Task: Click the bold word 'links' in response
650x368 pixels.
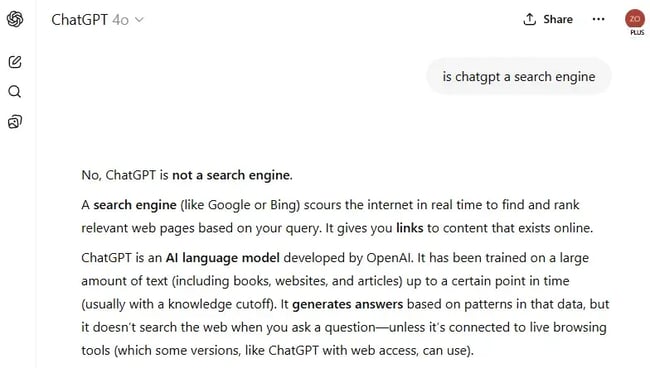Action: [x=410, y=228]
